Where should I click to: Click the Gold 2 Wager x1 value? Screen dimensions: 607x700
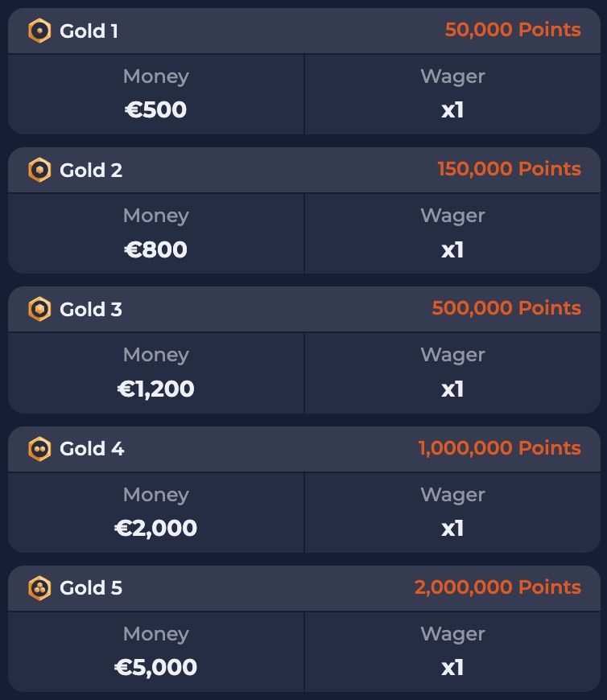[452, 249]
